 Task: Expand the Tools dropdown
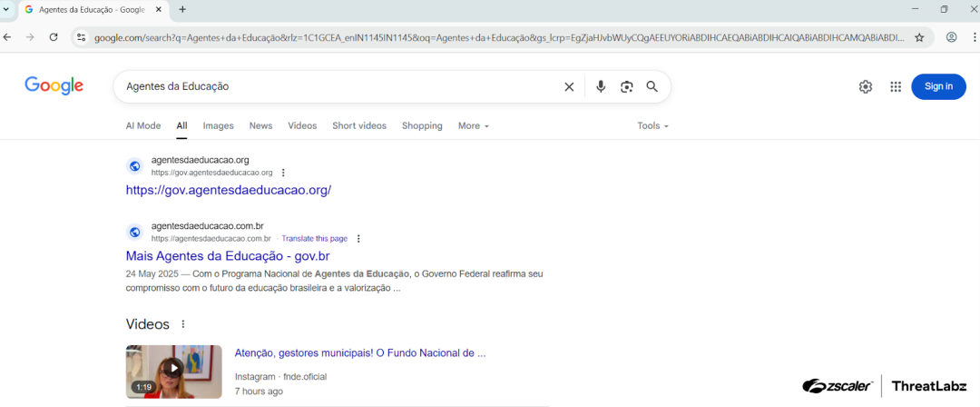[x=652, y=126]
